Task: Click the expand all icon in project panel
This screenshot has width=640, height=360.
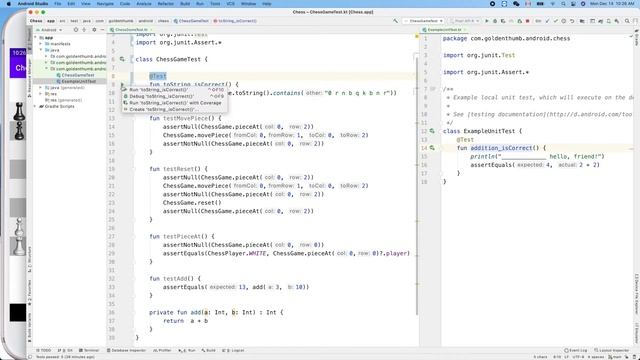Action: [84, 30]
